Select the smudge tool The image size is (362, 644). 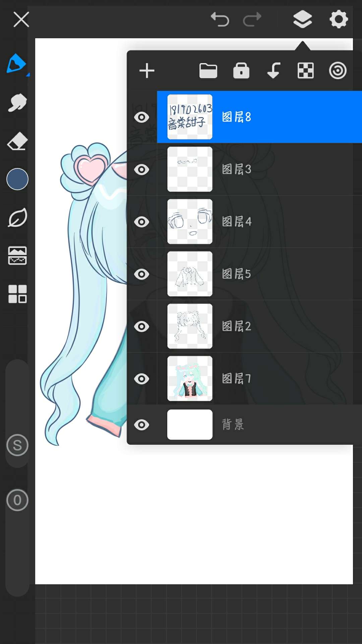pyautogui.click(x=17, y=103)
